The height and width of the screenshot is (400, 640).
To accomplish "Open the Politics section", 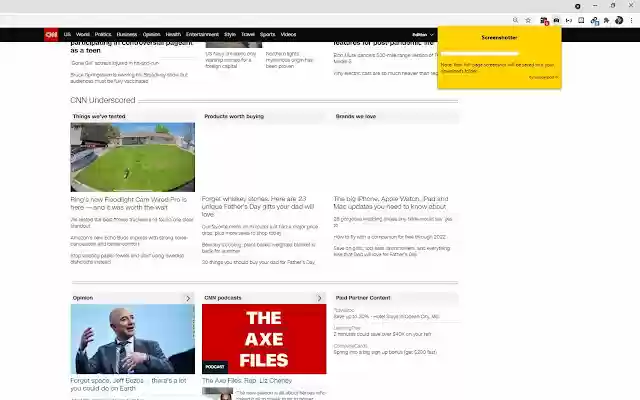I will click(x=103, y=35).
